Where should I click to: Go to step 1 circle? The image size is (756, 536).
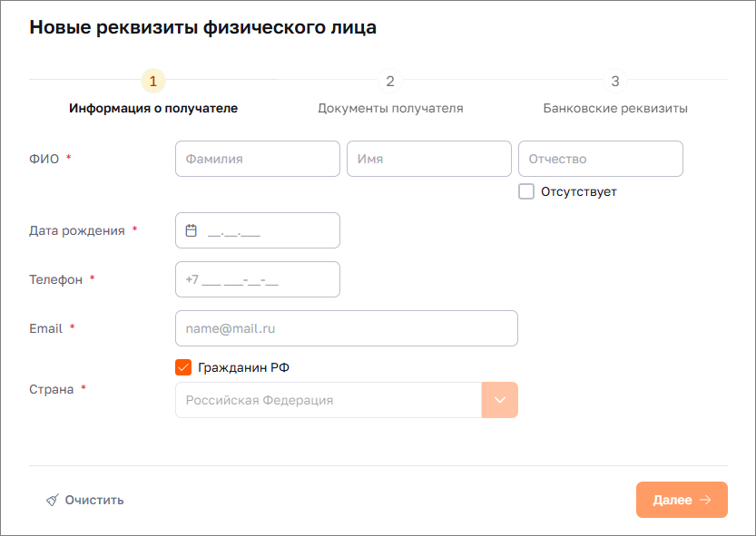tap(153, 81)
